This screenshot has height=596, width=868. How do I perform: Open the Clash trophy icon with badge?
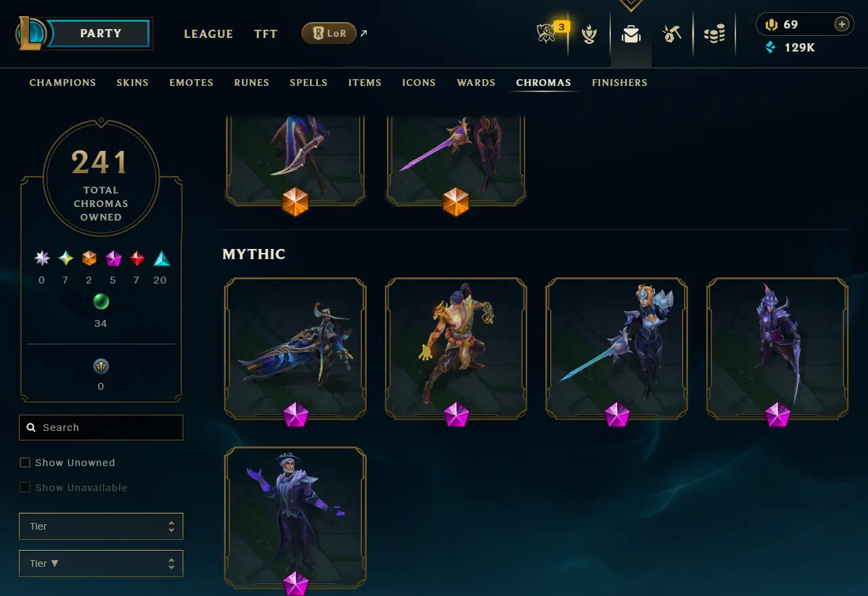point(547,32)
